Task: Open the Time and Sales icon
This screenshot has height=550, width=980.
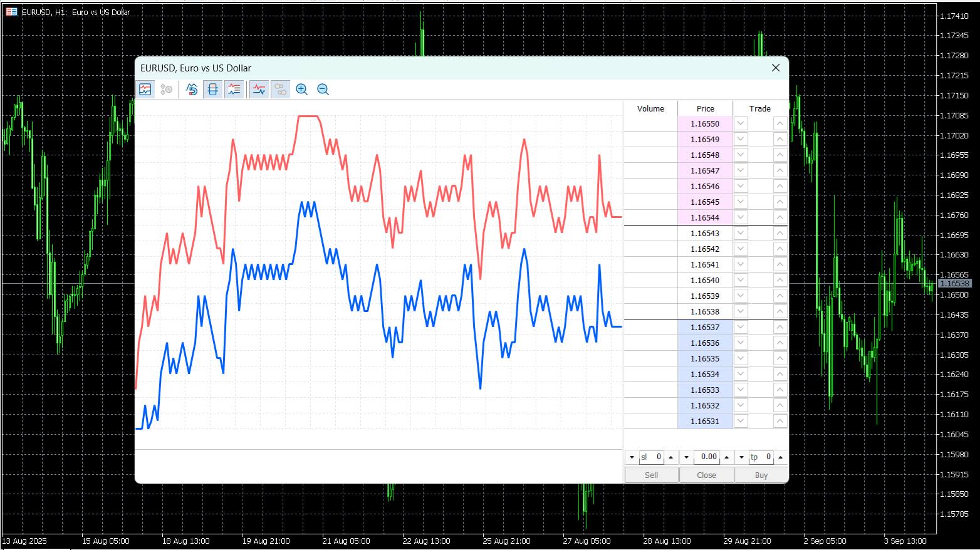Action: pyautogui.click(x=166, y=90)
